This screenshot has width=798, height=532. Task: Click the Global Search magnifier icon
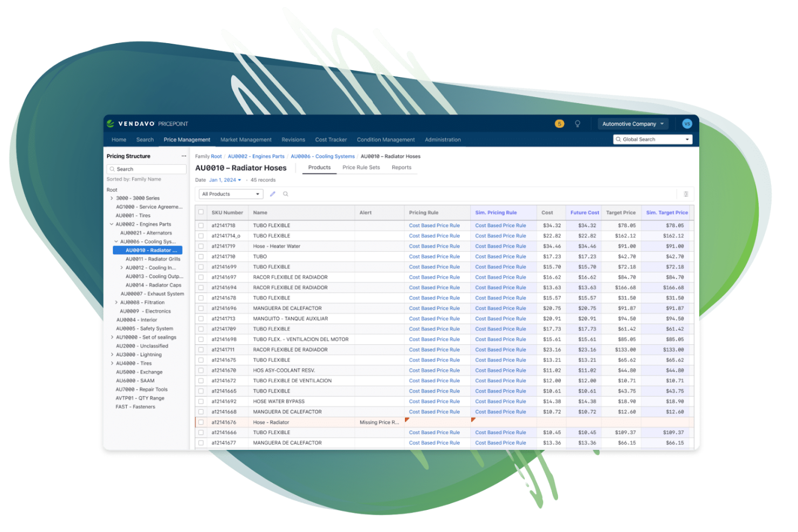pos(618,139)
